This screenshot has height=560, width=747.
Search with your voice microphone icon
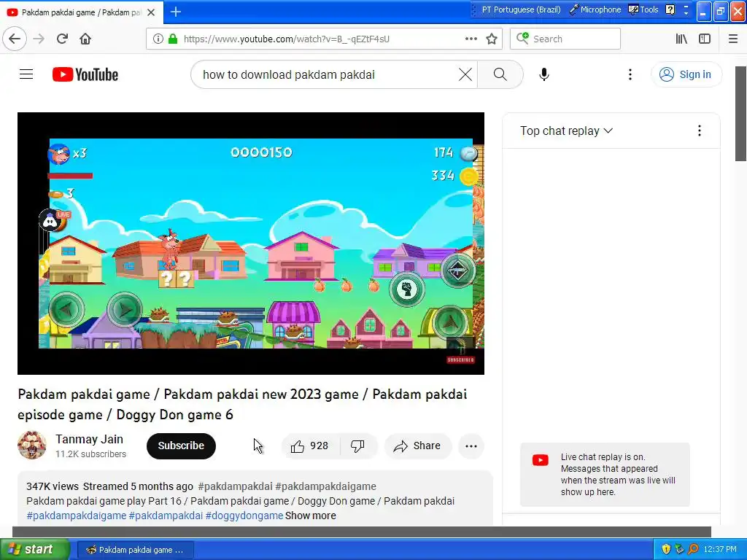tap(544, 74)
